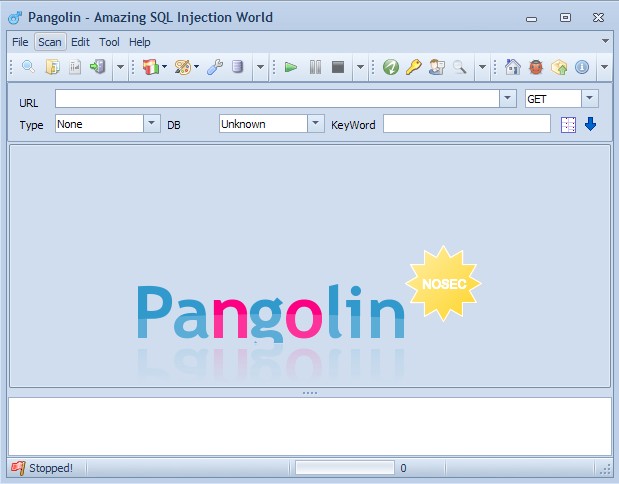Open the Tool menu
This screenshot has height=484, width=619.
(109, 42)
